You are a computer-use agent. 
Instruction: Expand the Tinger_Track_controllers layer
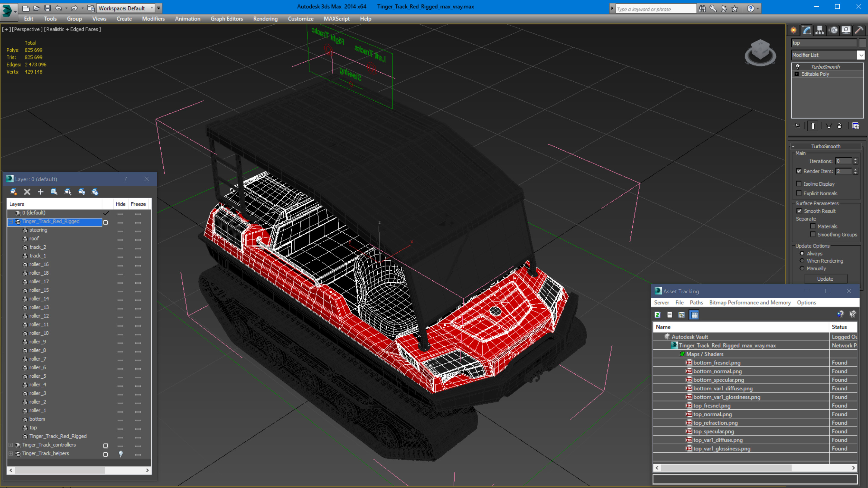11,445
